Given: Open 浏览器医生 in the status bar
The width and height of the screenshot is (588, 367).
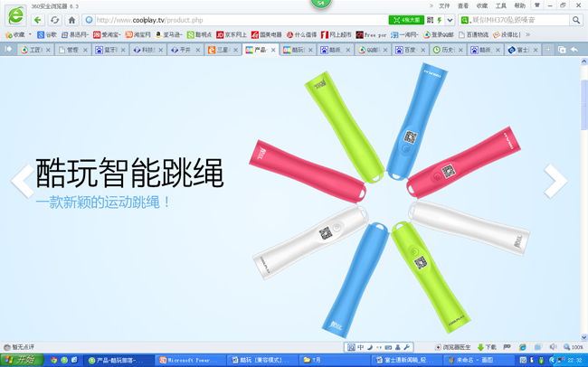Looking at the screenshot, I should coord(452,347).
